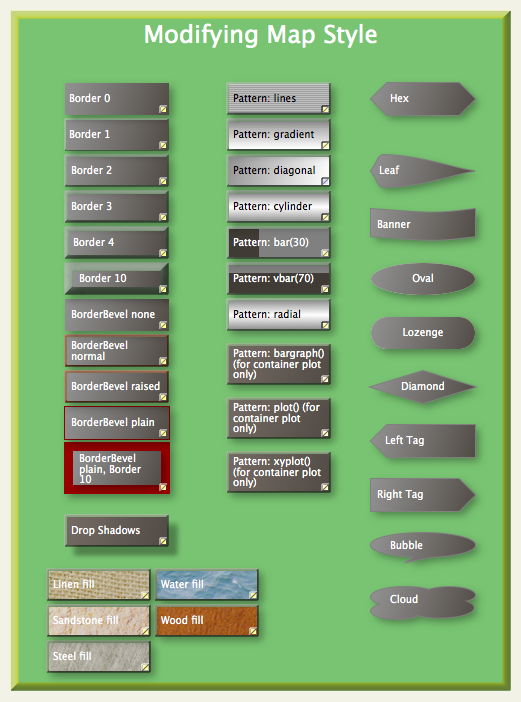Click the text icon on Steel fill note
The height and width of the screenshot is (702, 521).
pos(145,667)
